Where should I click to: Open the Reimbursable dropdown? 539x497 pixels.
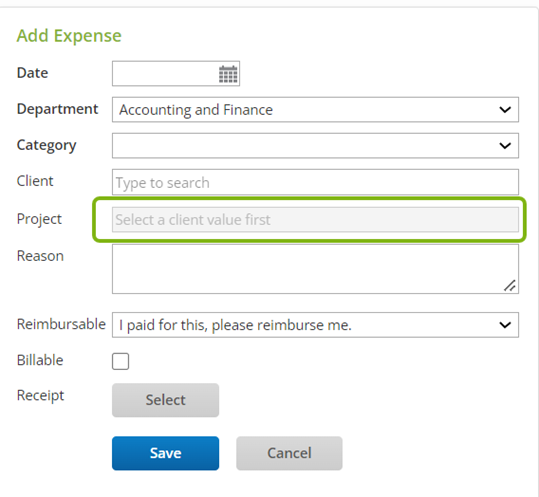(315, 325)
